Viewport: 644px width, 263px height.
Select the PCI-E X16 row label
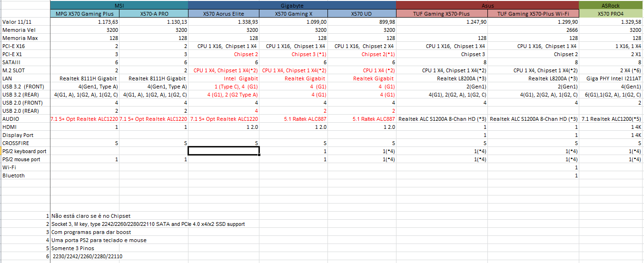[x=25, y=46]
